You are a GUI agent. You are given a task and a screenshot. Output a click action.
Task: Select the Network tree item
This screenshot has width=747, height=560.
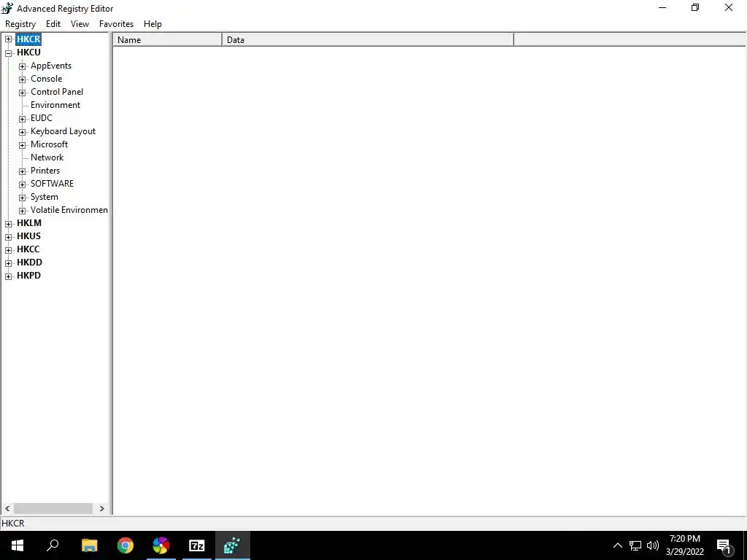coord(47,157)
